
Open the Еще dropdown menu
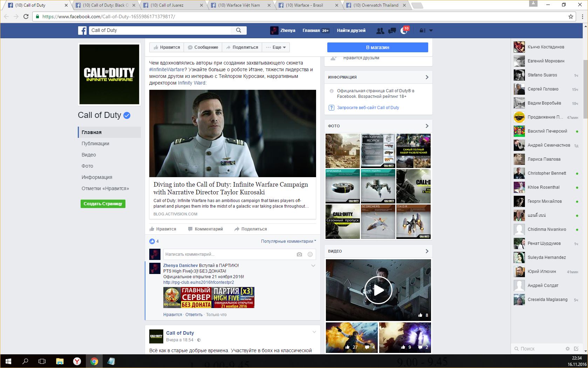coord(276,47)
